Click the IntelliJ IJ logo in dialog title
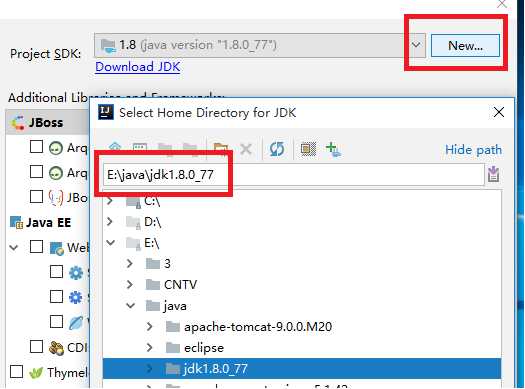Image resolution: width=525 pixels, height=389 pixels. pyautogui.click(x=106, y=112)
